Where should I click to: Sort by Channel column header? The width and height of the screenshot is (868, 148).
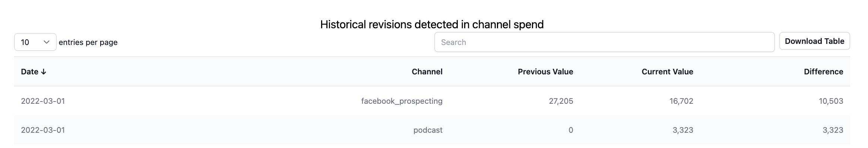click(427, 72)
